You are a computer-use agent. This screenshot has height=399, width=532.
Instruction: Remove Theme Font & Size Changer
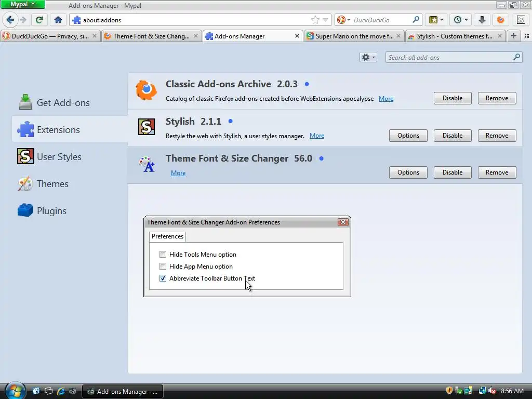(x=497, y=172)
